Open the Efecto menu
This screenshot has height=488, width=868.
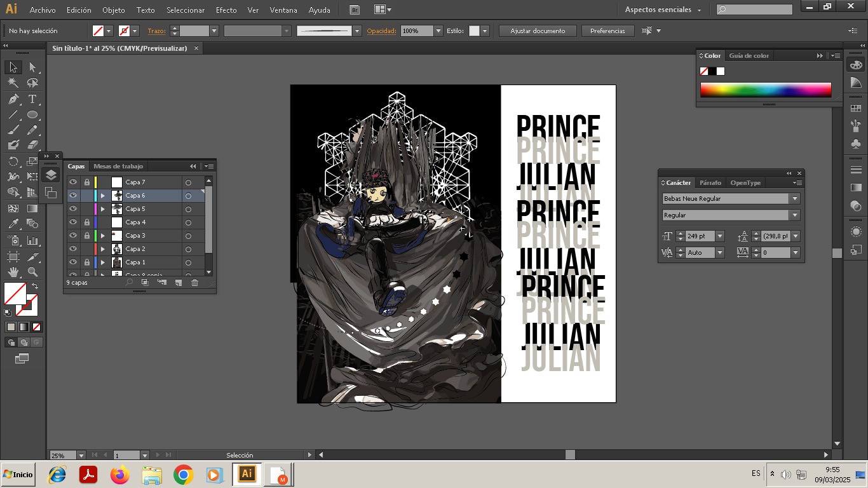coord(226,10)
